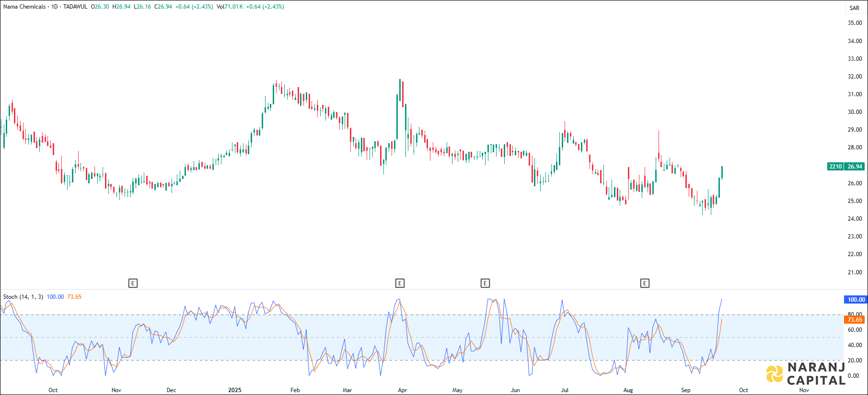Click the 30.00 price axis label

point(855,112)
